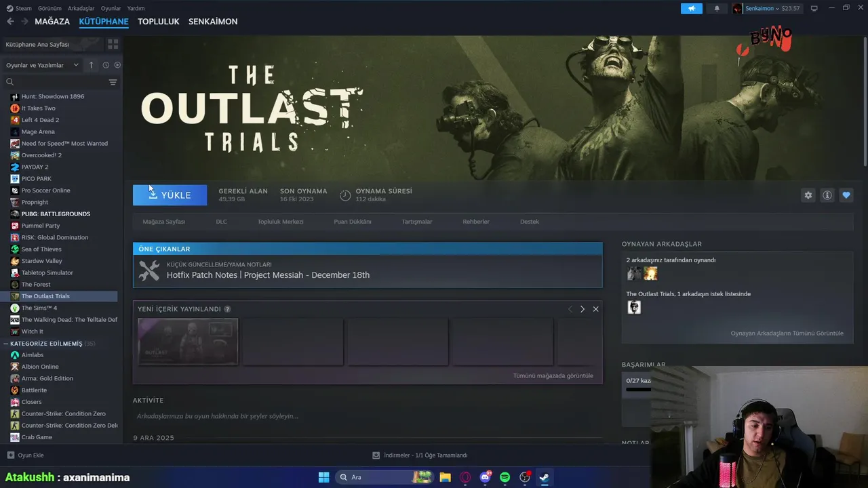868x488 pixels.
Task: Open game settings gear icon
Action: pos(808,195)
